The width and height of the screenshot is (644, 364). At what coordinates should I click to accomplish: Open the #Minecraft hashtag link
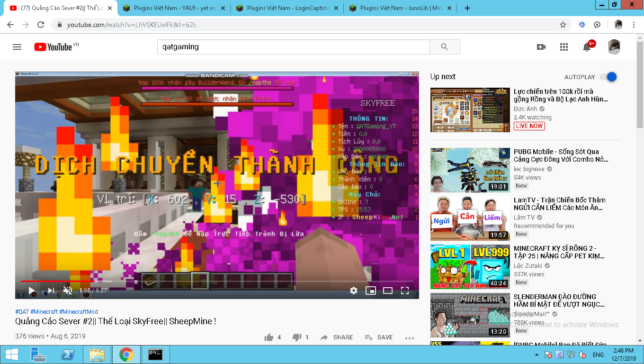pyautogui.click(x=44, y=311)
